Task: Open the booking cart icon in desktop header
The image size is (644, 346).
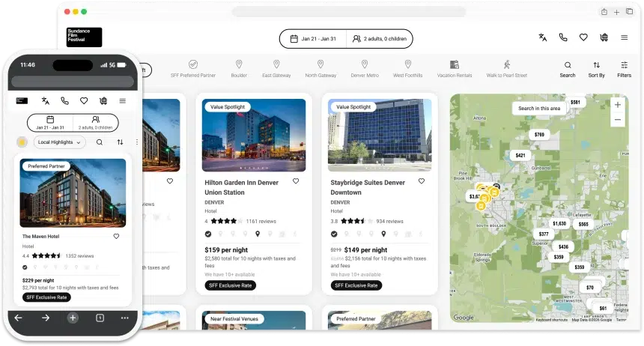Action: [604, 37]
